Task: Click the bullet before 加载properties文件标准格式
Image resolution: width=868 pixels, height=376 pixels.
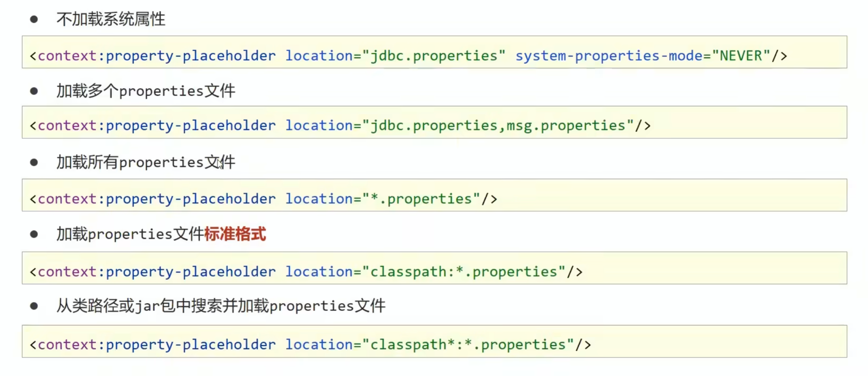Action: pyautogui.click(x=34, y=234)
